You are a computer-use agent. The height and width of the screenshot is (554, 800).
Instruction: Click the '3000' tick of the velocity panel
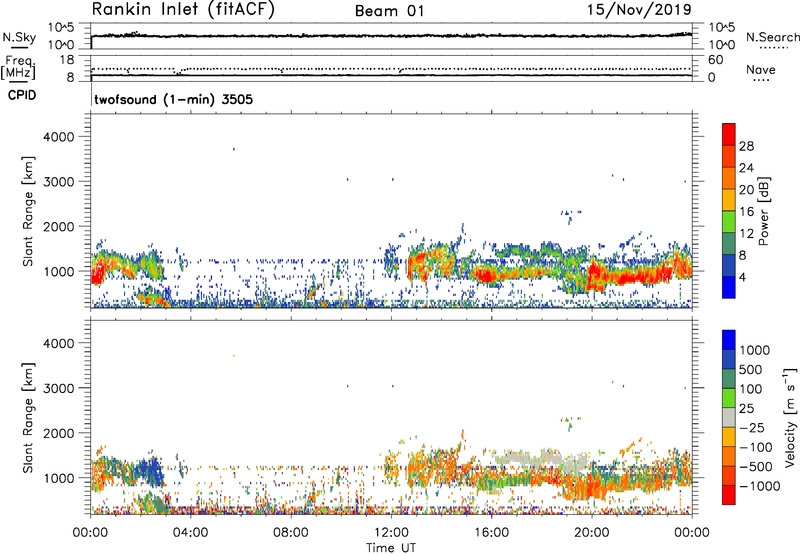(x=58, y=388)
